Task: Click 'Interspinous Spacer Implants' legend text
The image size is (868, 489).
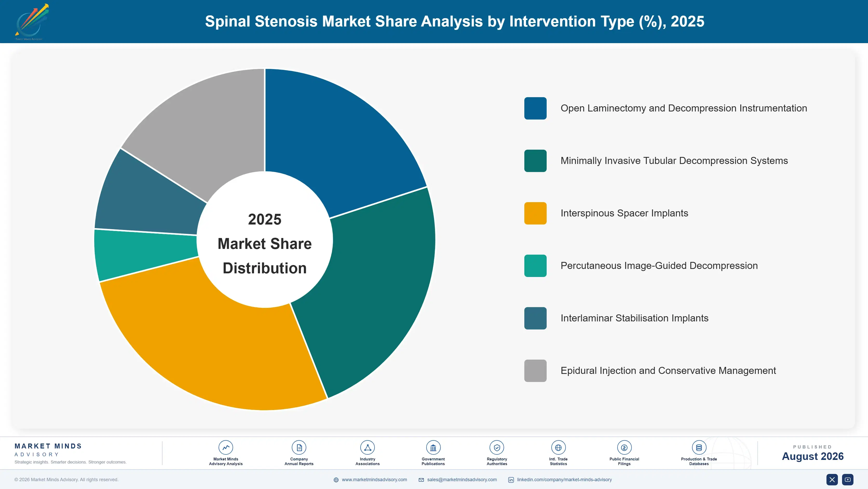Action: click(624, 213)
